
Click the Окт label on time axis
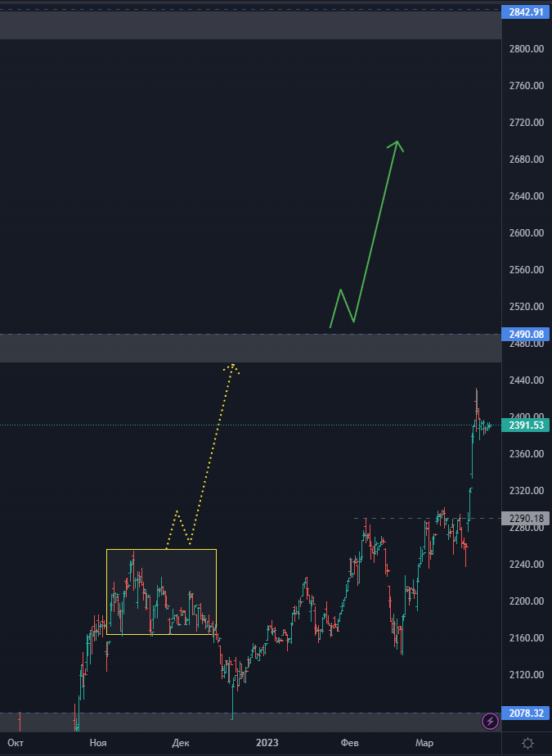point(16,743)
